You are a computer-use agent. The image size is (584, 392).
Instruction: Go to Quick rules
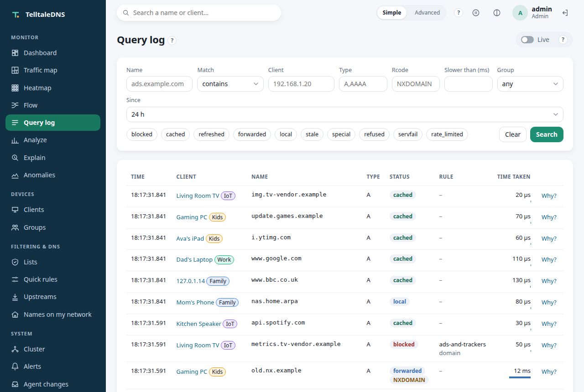click(53, 279)
